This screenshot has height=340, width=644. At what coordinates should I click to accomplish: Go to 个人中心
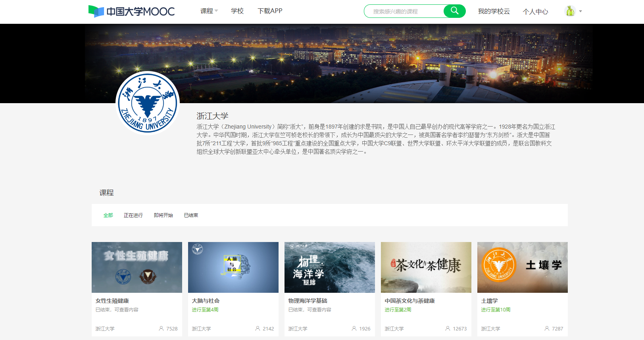(x=535, y=12)
